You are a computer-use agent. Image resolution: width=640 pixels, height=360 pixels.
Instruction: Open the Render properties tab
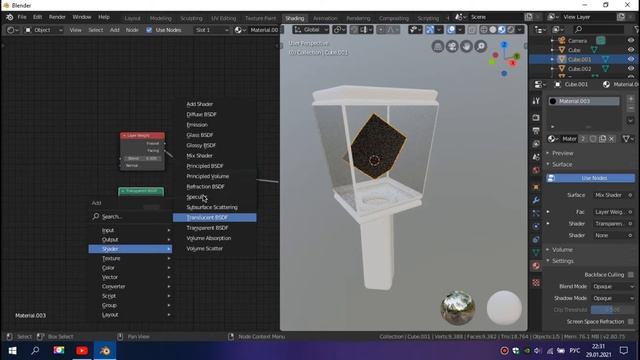coord(536,118)
